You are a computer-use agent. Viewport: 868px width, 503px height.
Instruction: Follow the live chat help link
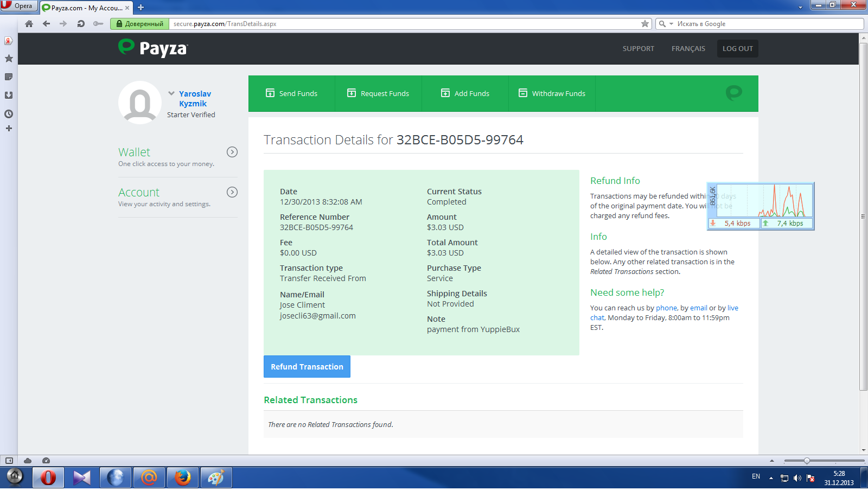(732, 308)
